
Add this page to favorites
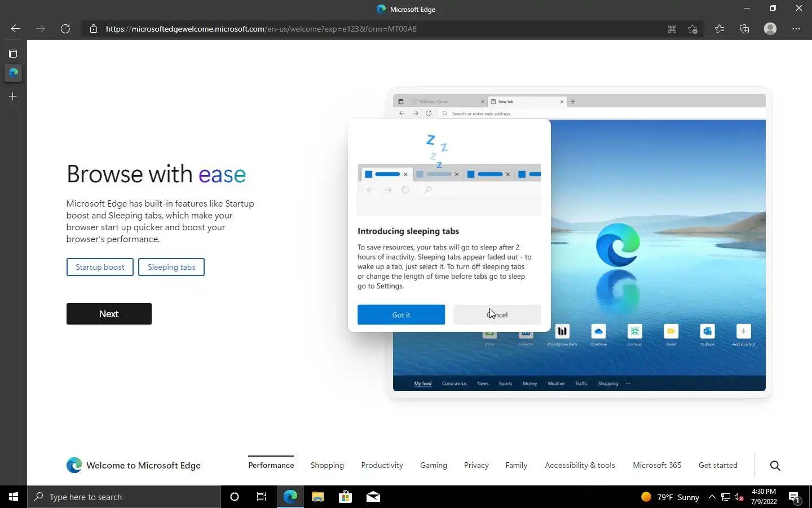point(693,29)
